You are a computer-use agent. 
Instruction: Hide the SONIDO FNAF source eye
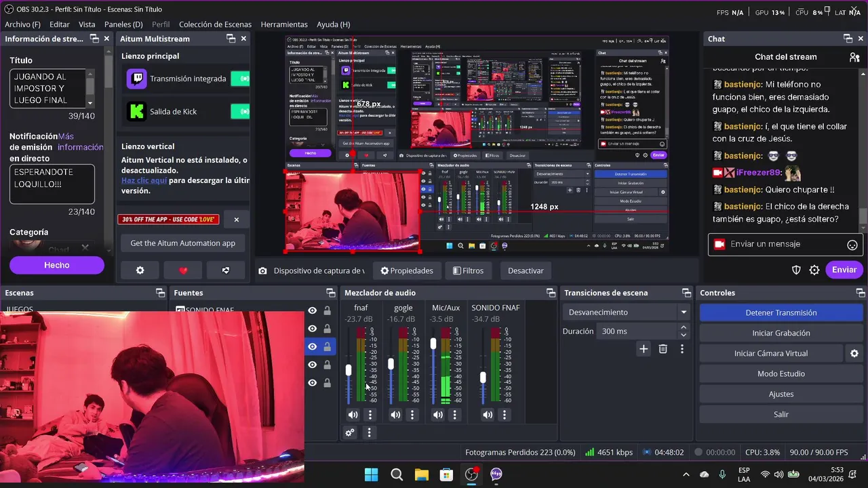[x=312, y=310]
